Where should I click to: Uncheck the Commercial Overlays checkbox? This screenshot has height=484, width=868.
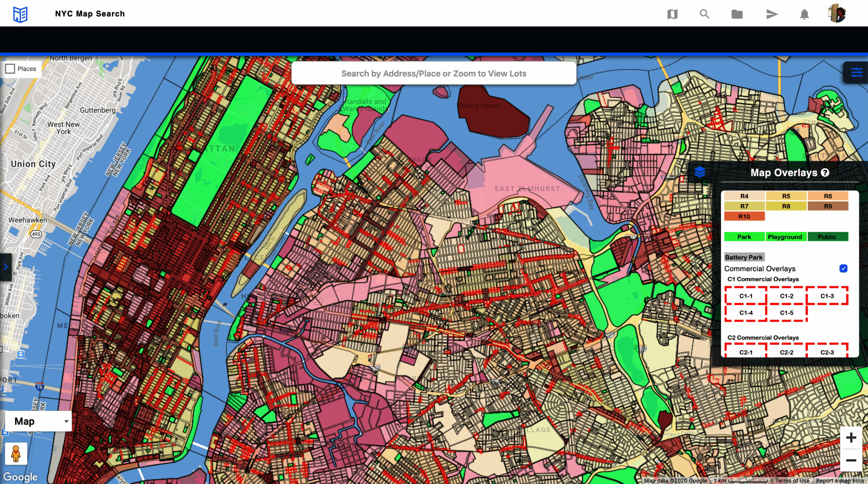(x=843, y=268)
